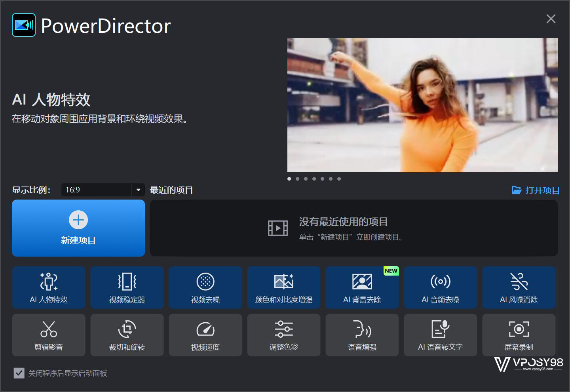Start the AI 语音转文字 tool
The width and height of the screenshot is (570, 392).
coord(441,335)
